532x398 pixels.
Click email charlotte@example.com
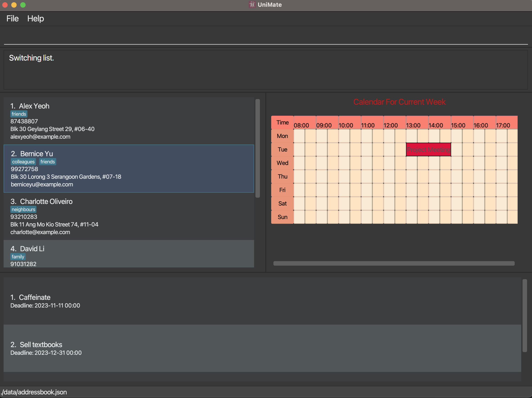(40, 232)
